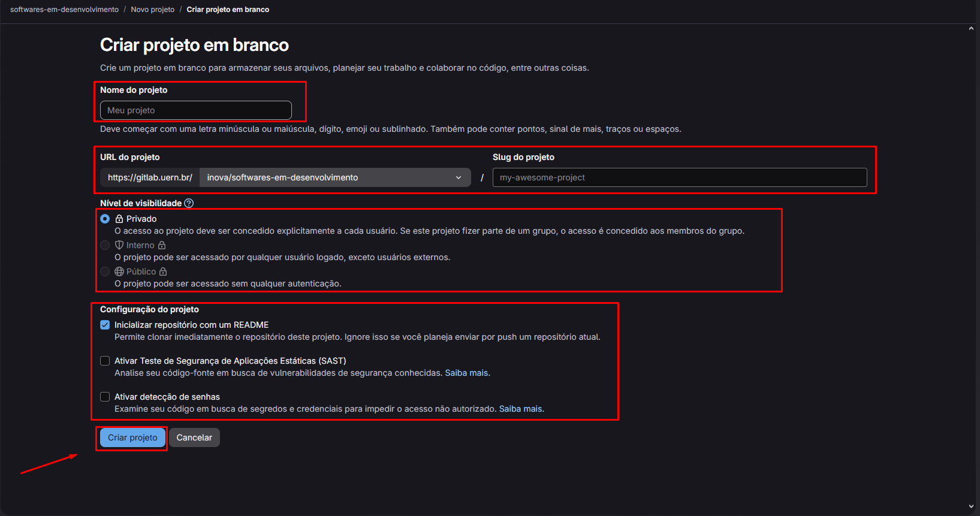
Task: Click the shield icon beside Interno
Action: [x=119, y=245]
